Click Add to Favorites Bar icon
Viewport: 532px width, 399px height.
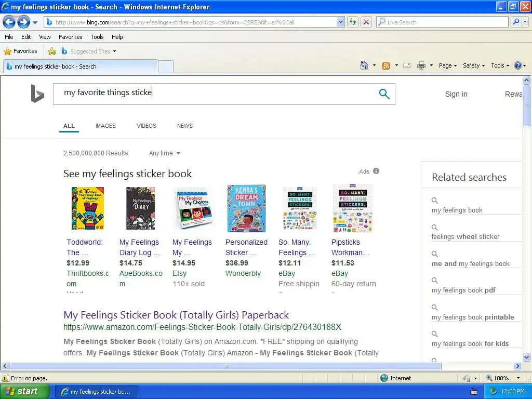coord(52,51)
